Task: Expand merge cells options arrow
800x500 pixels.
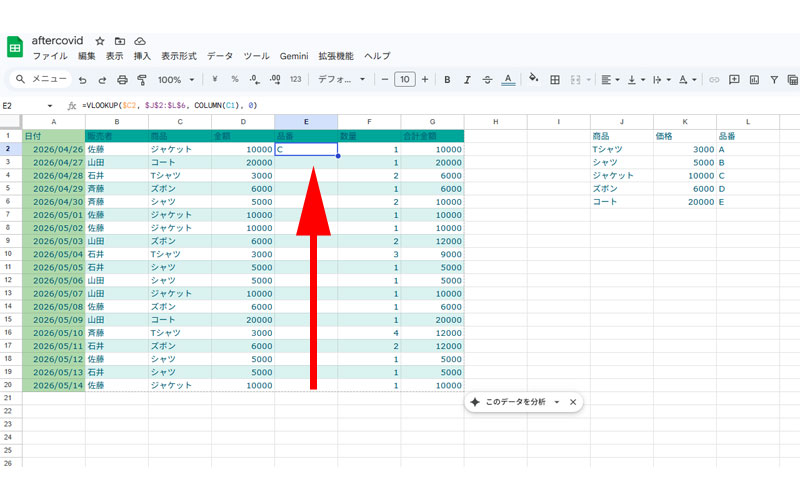Action: point(588,80)
